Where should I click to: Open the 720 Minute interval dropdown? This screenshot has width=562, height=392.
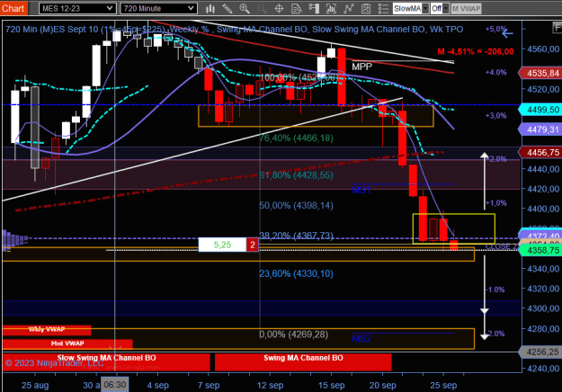coord(159,8)
